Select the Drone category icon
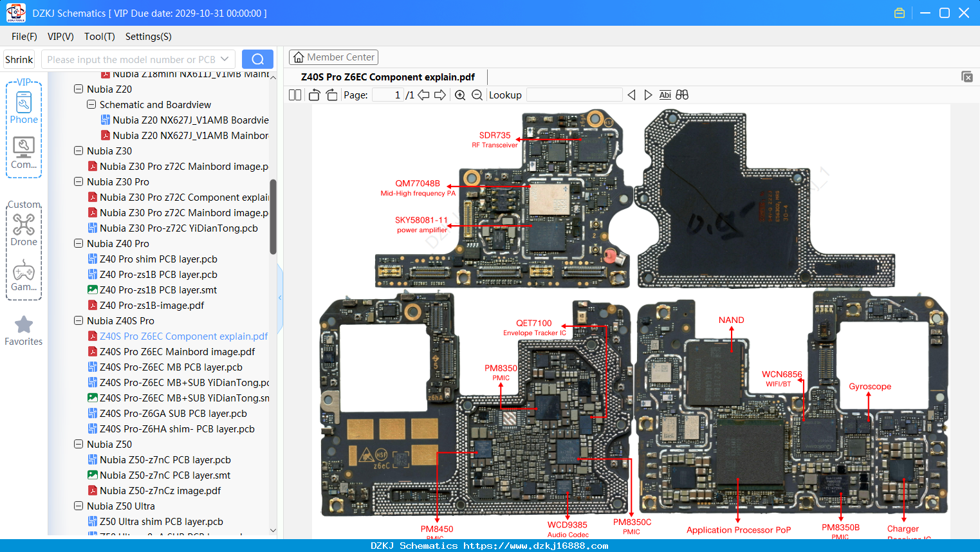 point(24,230)
